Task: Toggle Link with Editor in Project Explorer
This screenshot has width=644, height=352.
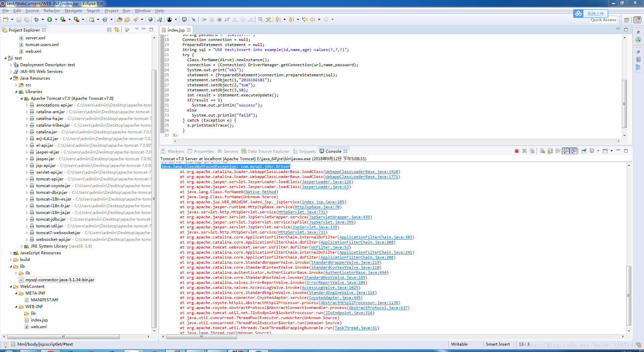Action: [117, 30]
